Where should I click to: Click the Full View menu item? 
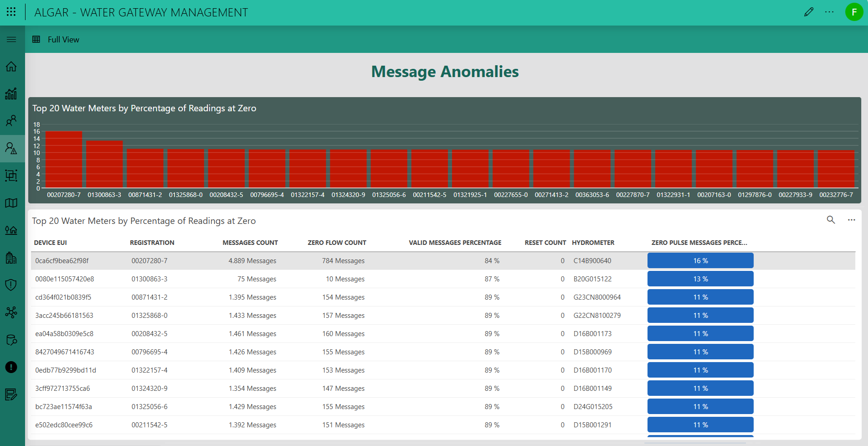[x=63, y=40]
